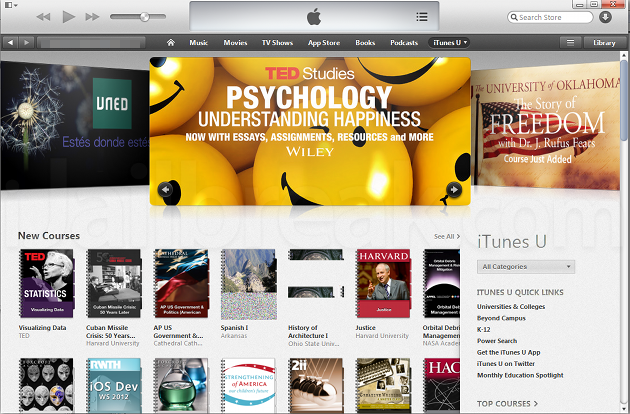Open the Story of Freedom banner
The image size is (630, 414).
pos(546,125)
